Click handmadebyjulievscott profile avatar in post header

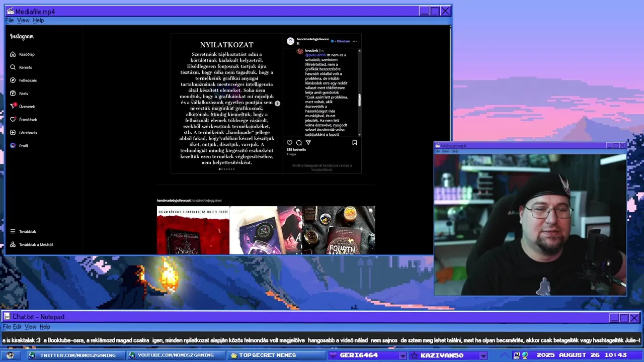click(x=290, y=41)
